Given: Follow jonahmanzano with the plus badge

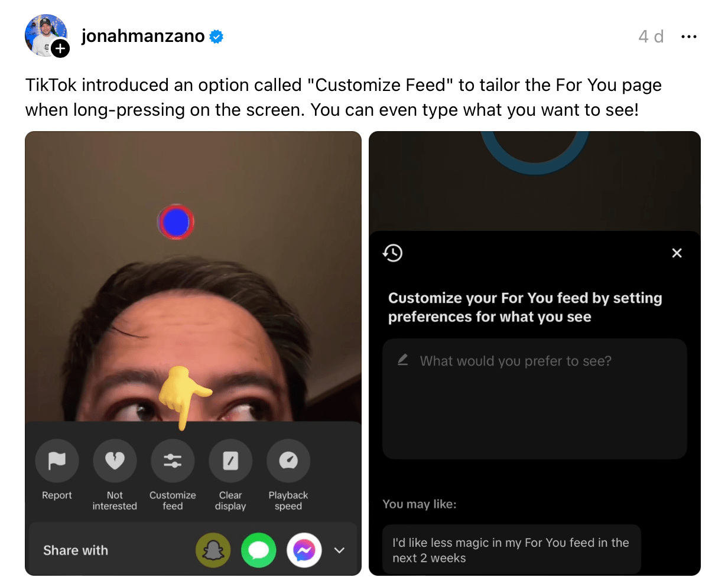Looking at the screenshot, I should coord(60,48).
